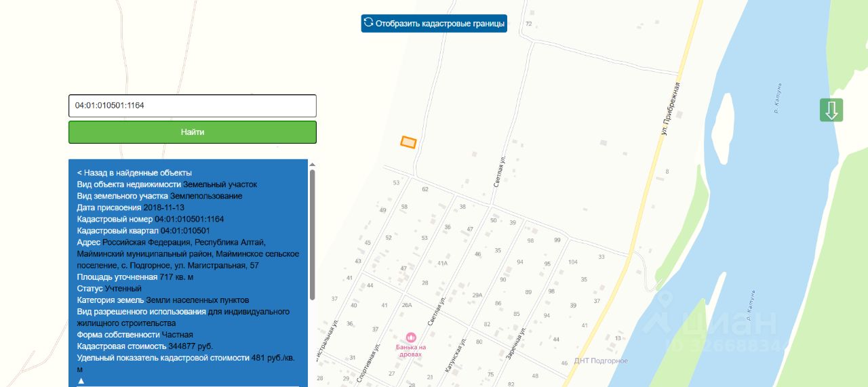Image resolution: width=868 pixels, height=387 pixels.
Task: Click the Землепользование value
Action: [x=206, y=197]
